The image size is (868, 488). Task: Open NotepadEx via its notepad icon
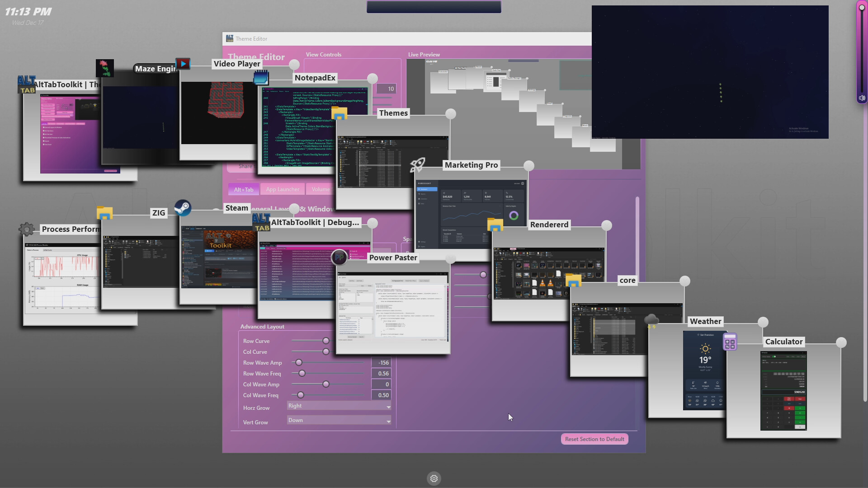(x=262, y=78)
